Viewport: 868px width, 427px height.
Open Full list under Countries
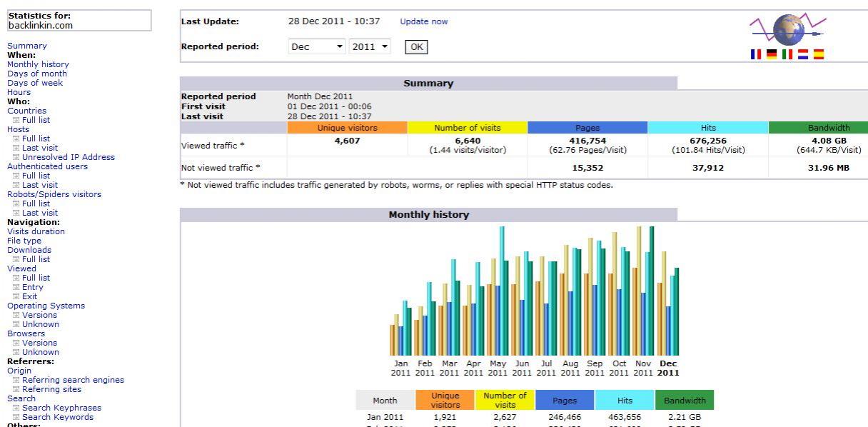tap(36, 120)
